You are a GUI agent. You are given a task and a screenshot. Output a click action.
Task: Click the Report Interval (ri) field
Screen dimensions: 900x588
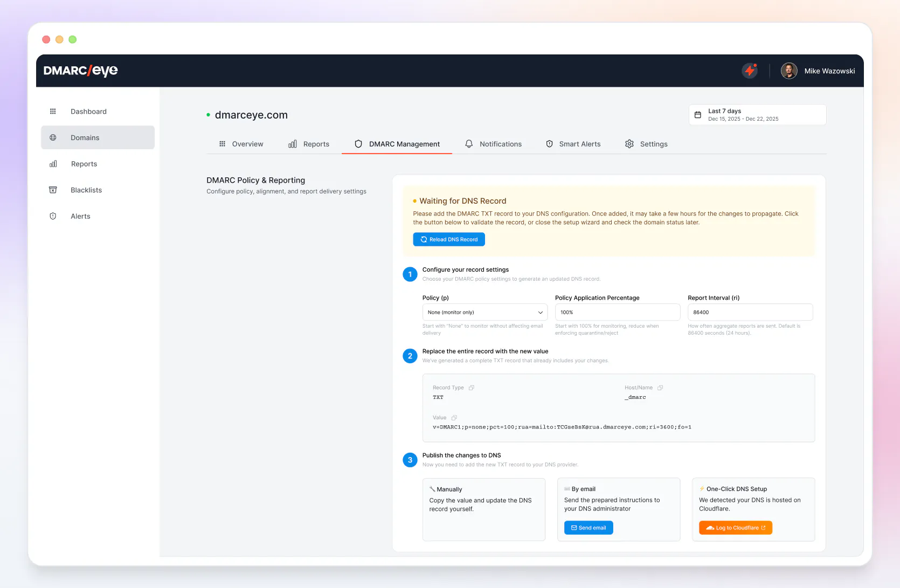(750, 313)
